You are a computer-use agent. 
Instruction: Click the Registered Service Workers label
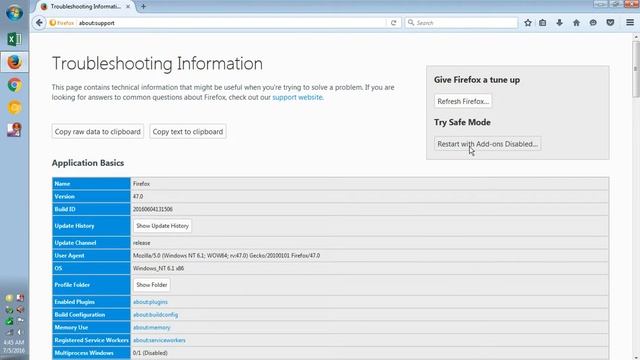[91, 340]
